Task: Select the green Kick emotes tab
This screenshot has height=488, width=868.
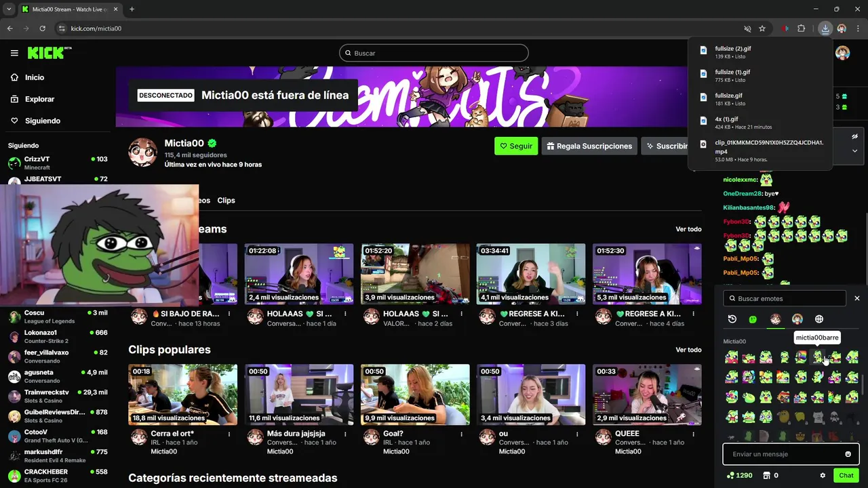Action: pos(753,319)
